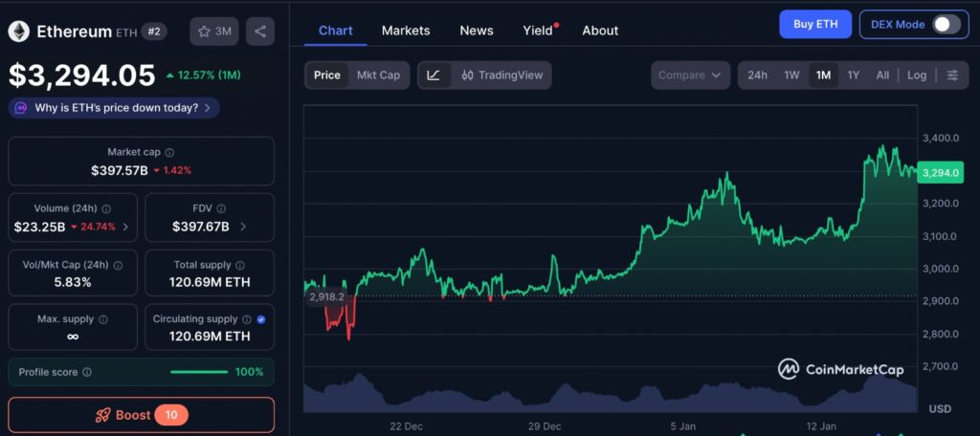Click the Circulating supply 120.69M ETH value
The height and width of the screenshot is (436, 980).
point(210,336)
